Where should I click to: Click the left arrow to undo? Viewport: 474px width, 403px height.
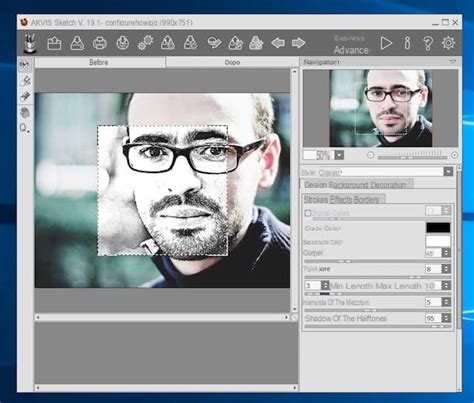tap(278, 43)
